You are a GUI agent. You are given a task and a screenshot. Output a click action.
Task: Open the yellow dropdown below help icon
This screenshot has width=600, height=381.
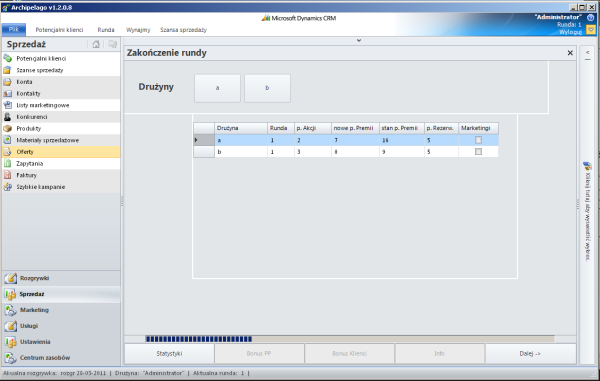tap(591, 29)
